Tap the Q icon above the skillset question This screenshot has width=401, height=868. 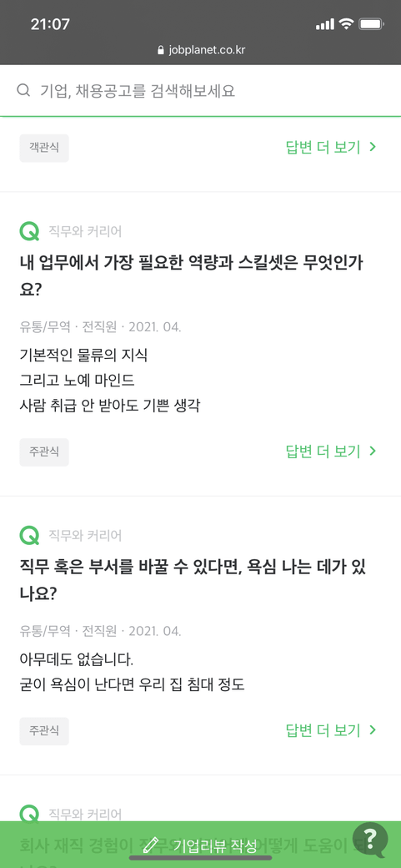coord(29,231)
